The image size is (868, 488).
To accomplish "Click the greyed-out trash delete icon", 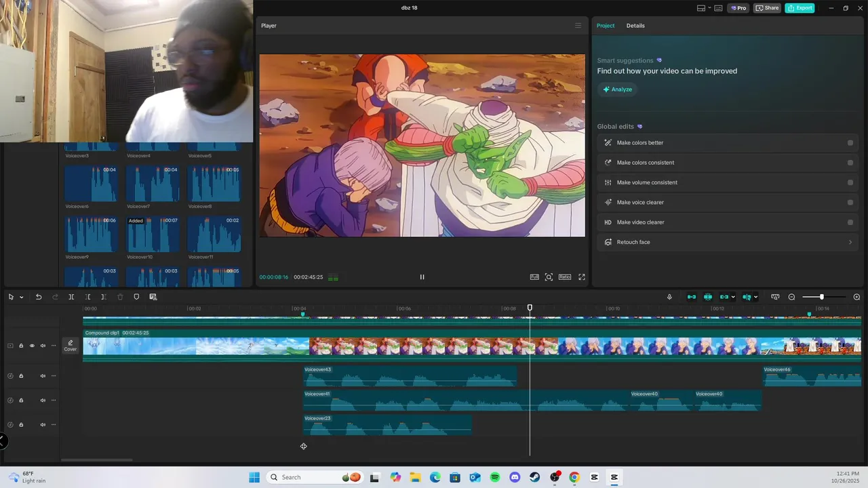I will (x=120, y=297).
